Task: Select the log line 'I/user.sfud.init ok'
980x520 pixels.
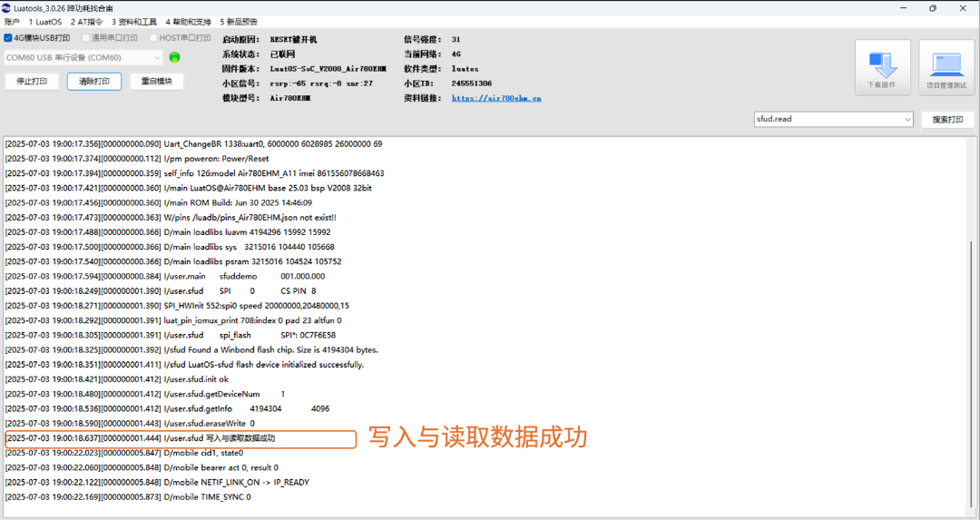Action: pyautogui.click(x=117, y=379)
